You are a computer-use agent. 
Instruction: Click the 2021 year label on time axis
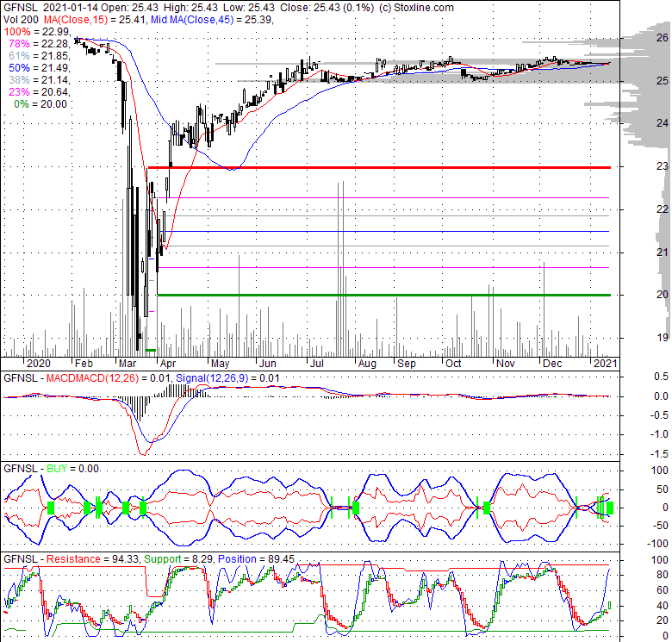pyautogui.click(x=605, y=364)
